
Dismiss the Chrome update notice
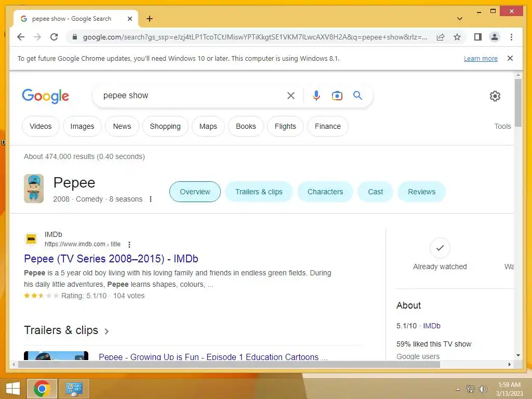click(x=510, y=58)
